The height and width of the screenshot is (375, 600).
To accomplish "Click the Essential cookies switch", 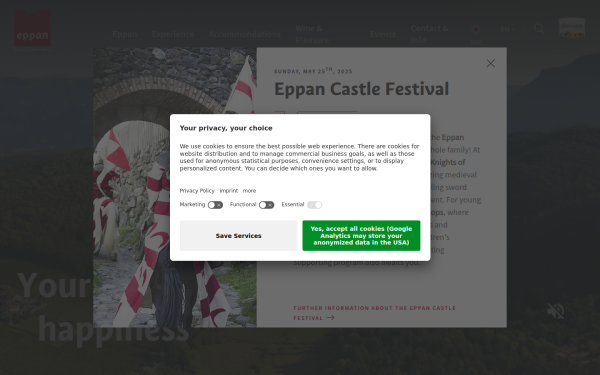I will pos(315,205).
